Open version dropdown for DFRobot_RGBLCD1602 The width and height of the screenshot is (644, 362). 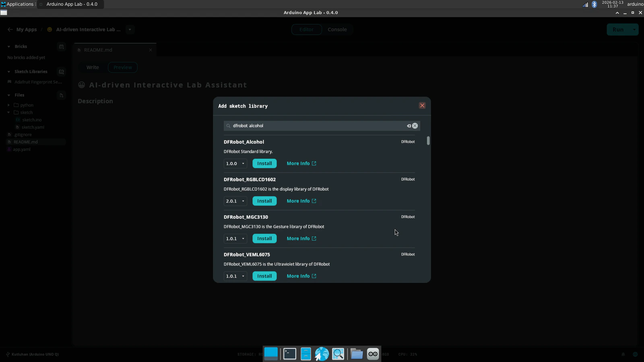235,201
